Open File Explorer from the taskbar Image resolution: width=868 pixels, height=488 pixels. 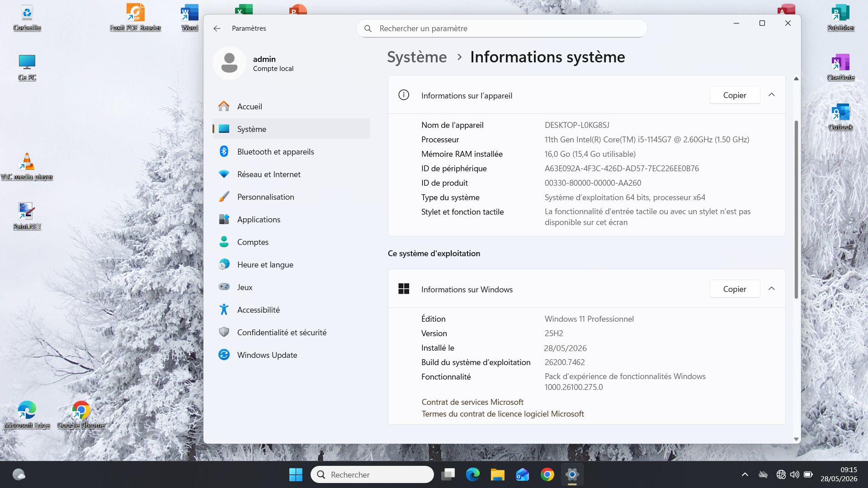point(497,474)
